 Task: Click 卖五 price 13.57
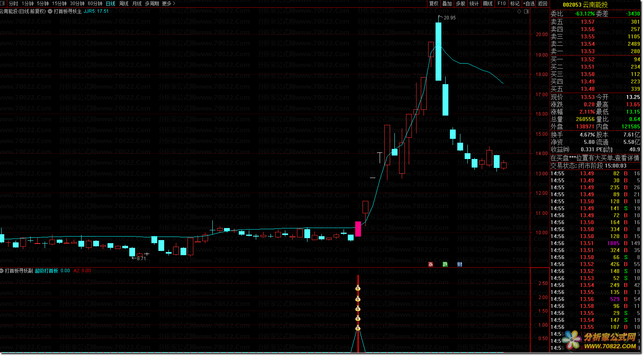[x=588, y=22]
